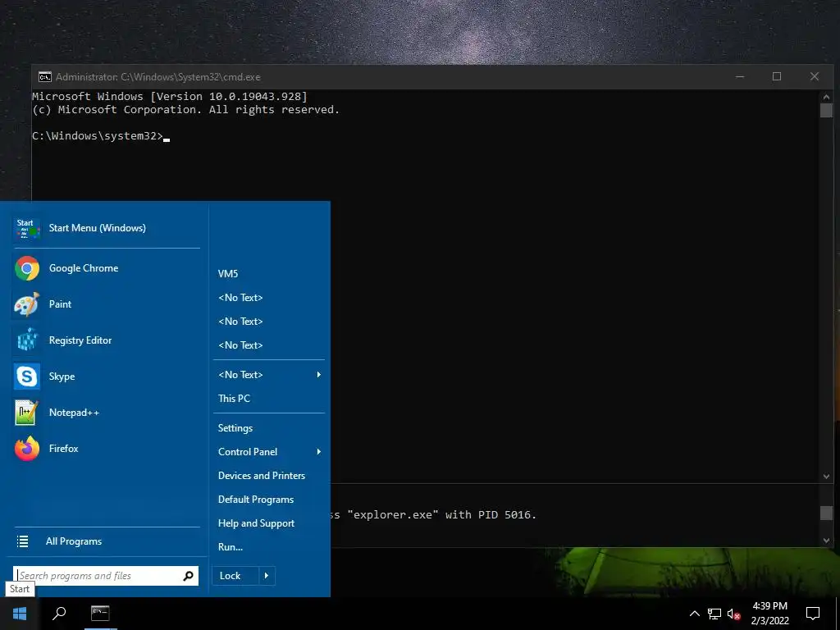Minimize the cmd.exe window
The image size is (840, 630).
(740, 76)
